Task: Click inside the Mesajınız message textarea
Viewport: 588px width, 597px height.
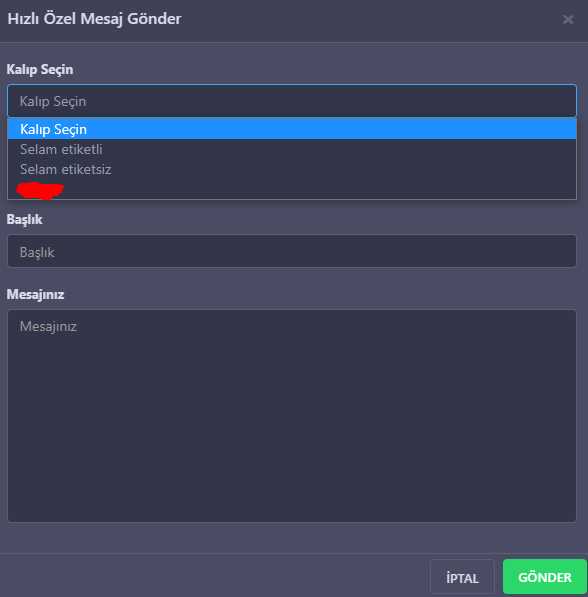Action: [x=292, y=416]
